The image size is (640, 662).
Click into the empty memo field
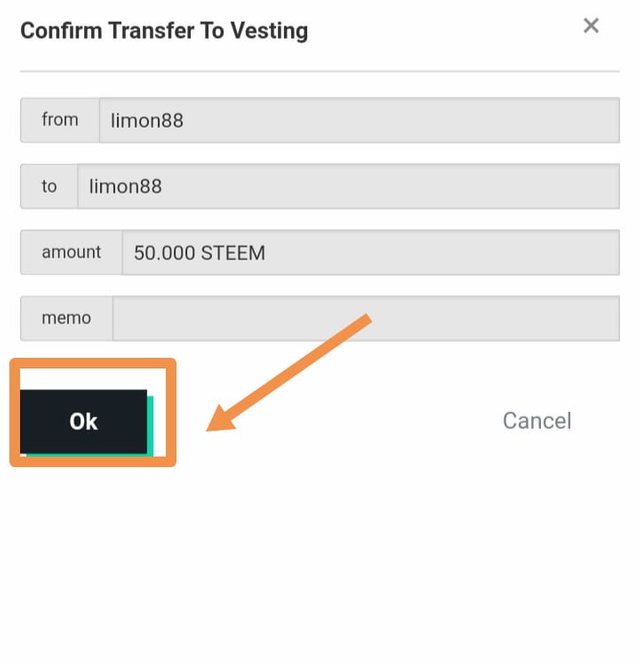(366, 318)
